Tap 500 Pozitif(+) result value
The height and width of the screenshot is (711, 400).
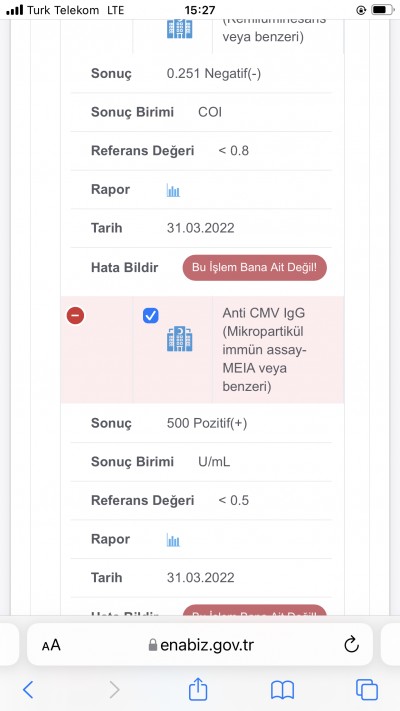[207, 424]
